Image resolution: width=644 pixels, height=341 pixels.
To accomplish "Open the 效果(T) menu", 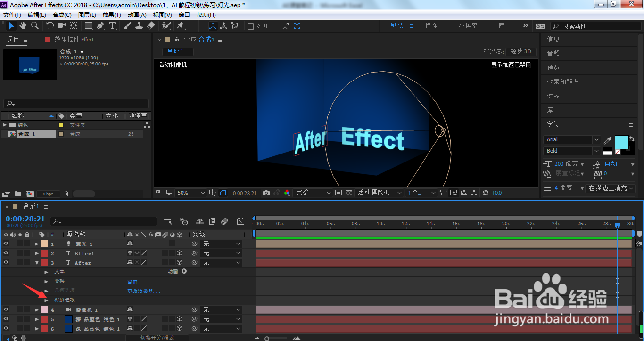I will click(112, 15).
